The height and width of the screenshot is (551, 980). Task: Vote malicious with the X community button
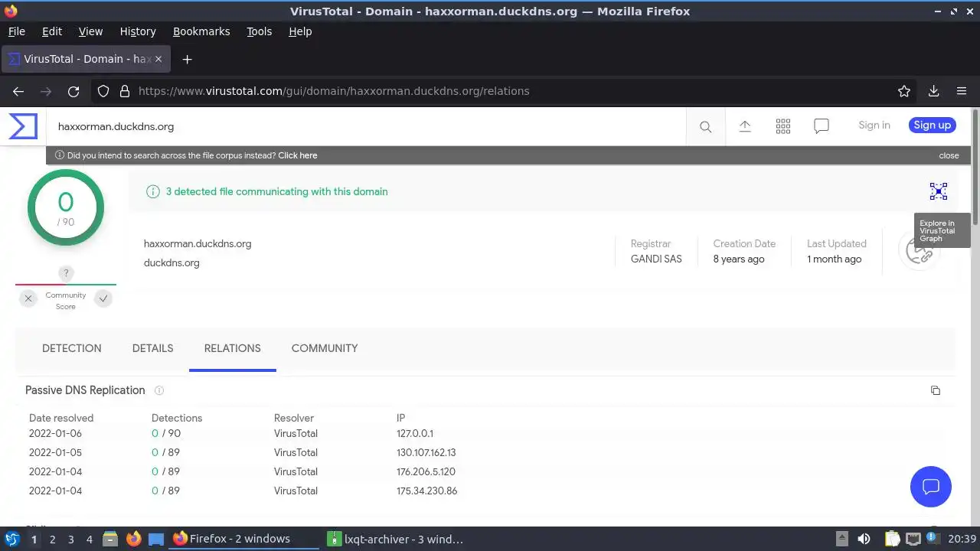28,298
